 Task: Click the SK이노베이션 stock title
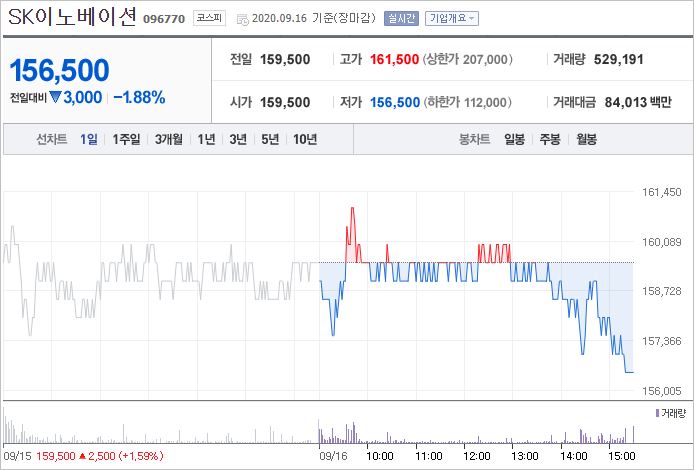(x=72, y=17)
